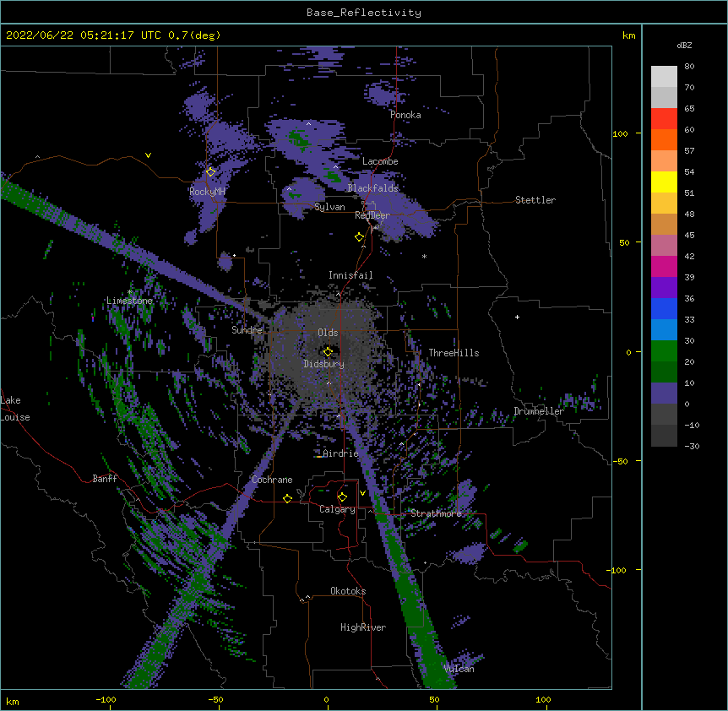Click the Lacombe town label
Screen dimensions: 728x711
point(380,161)
